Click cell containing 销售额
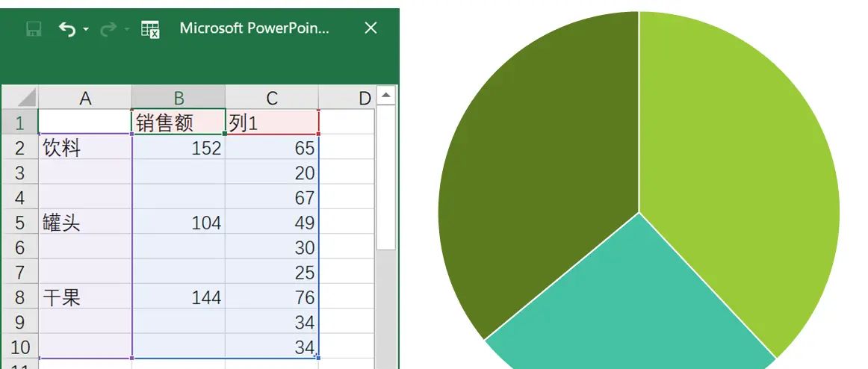This screenshot has width=868, height=369. [x=179, y=123]
